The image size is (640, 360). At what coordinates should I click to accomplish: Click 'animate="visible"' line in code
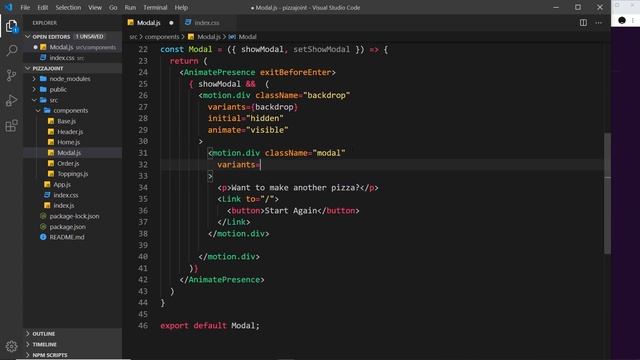(x=248, y=130)
